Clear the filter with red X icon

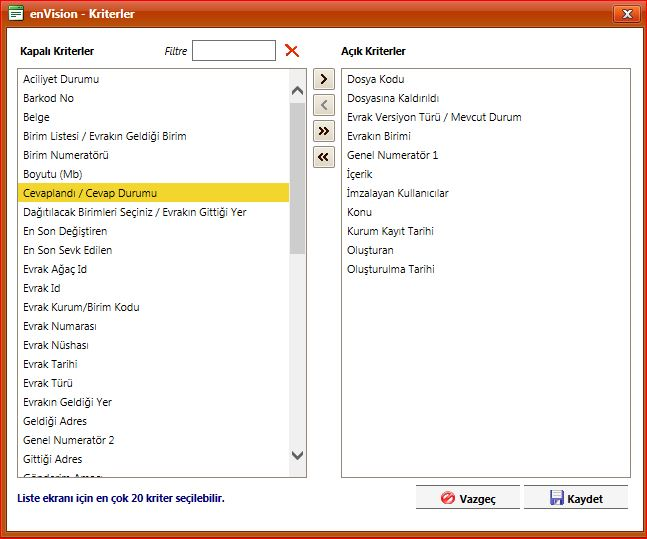pyautogui.click(x=292, y=51)
